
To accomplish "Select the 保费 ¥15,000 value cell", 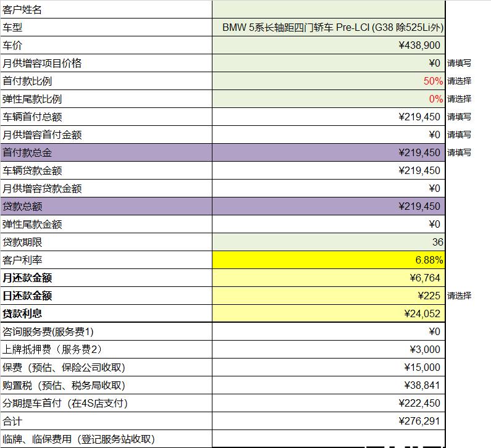I will 329,367.
